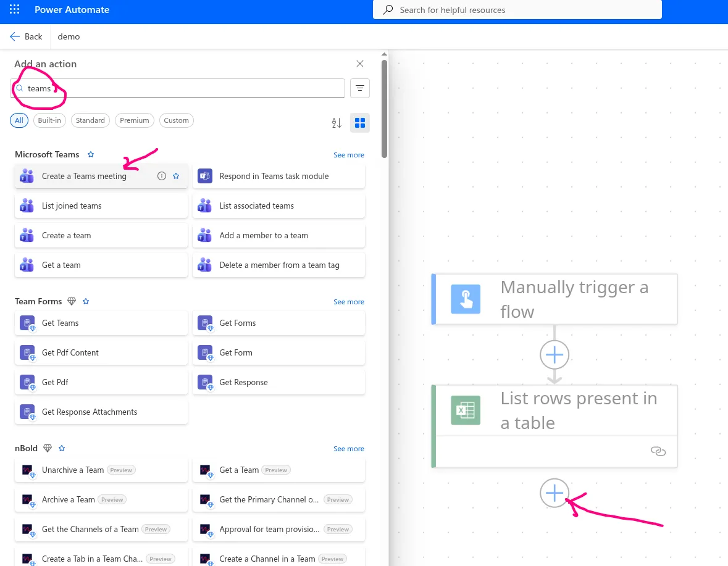Select the Premium filter tab
The height and width of the screenshot is (566, 728).
[134, 120]
